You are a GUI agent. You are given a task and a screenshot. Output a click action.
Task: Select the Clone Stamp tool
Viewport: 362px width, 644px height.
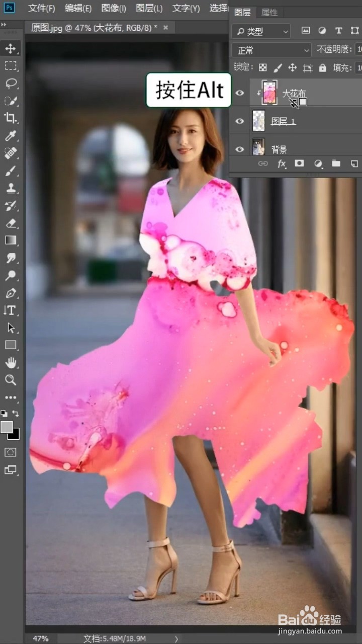(x=11, y=188)
